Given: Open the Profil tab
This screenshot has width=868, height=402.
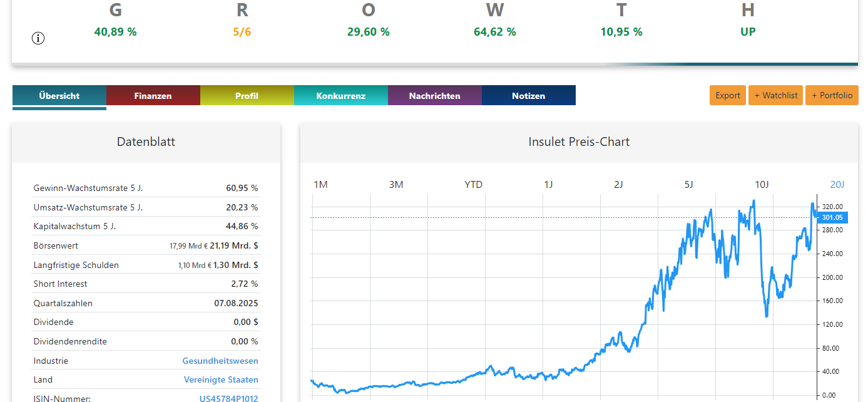Looking at the screenshot, I should click(x=247, y=96).
